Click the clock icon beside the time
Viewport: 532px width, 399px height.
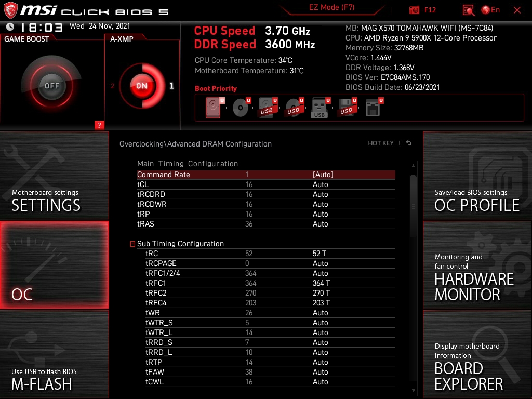pyautogui.click(x=10, y=26)
